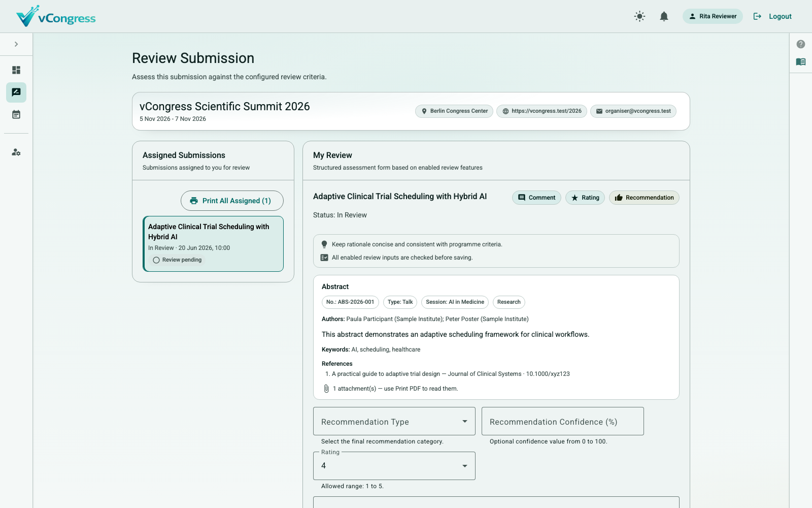Click the Type: Talk chip

[x=400, y=302]
